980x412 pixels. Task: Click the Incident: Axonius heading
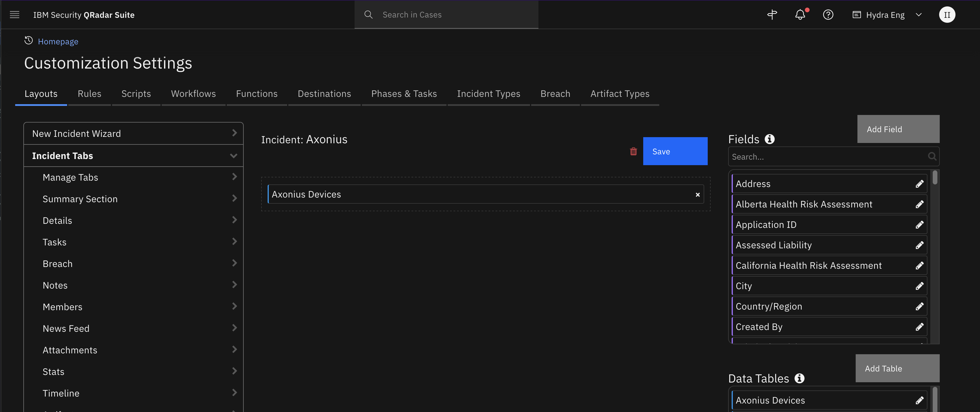click(304, 139)
